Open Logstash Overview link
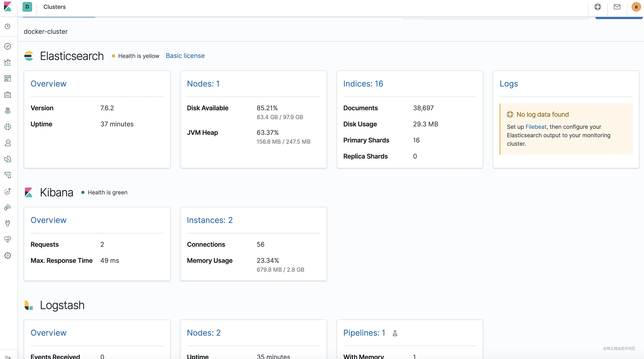Image resolution: width=644 pixels, height=359 pixels. click(x=48, y=333)
